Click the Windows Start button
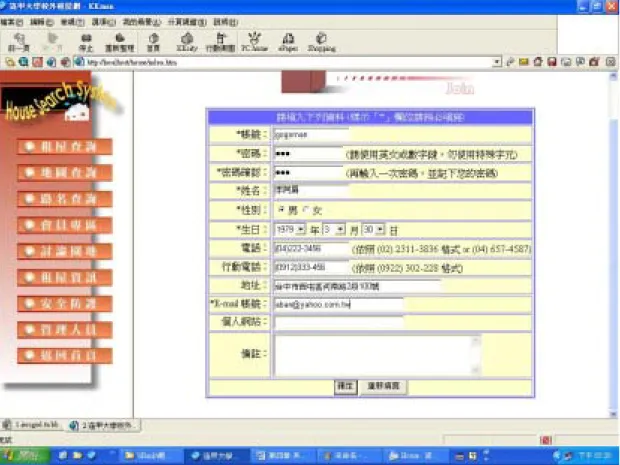This screenshot has width=620, height=465. pos(24,456)
